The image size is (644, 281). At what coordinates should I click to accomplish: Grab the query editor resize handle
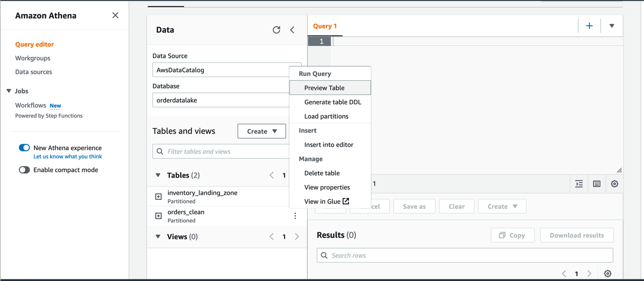point(619,170)
